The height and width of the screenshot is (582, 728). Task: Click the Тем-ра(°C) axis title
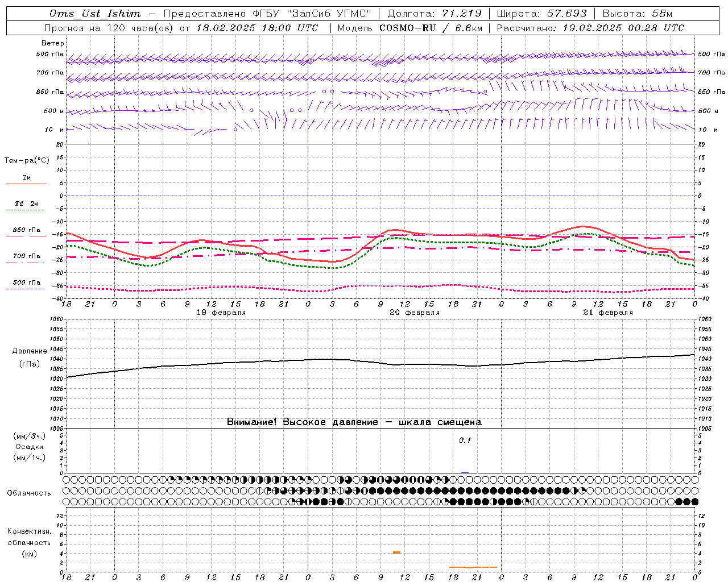coord(27,161)
